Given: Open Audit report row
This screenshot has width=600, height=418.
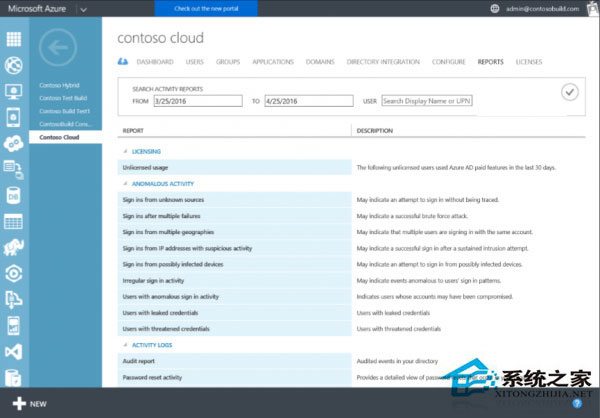Looking at the screenshot, I should pyautogui.click(x=234, y=361).
